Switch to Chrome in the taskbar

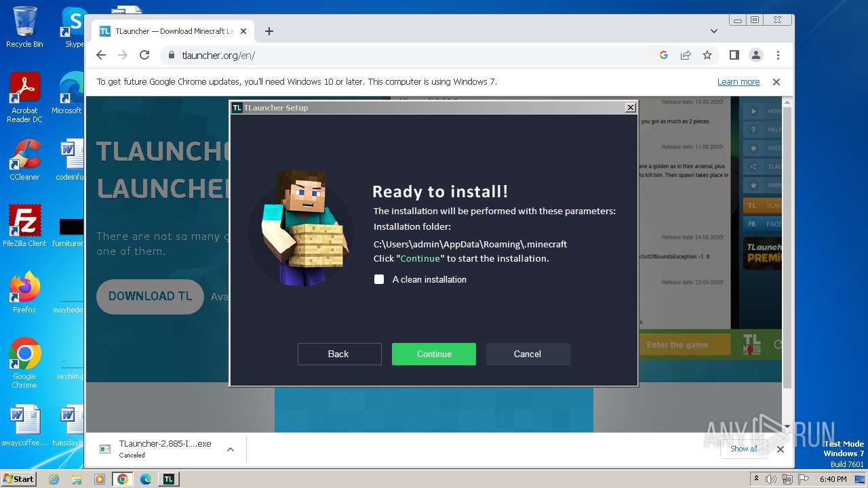123,479
